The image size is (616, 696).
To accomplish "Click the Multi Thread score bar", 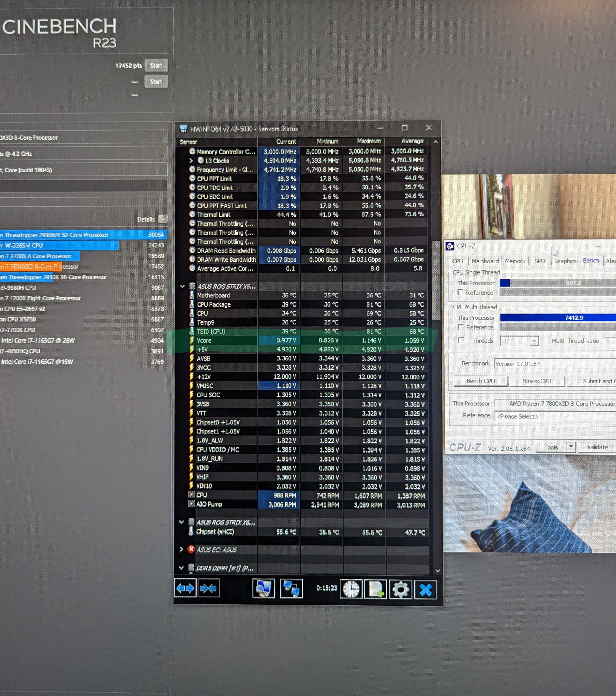I will [x=558, y=317].
